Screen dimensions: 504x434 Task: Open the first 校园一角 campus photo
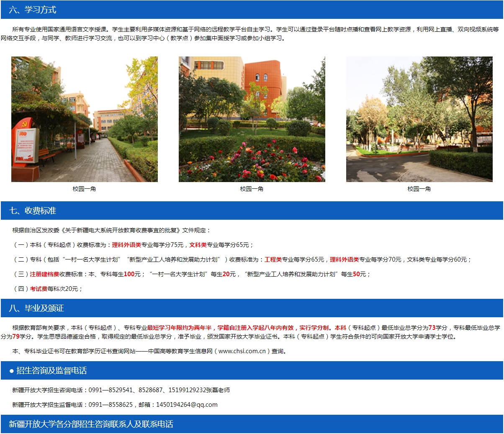pos(85,119)
